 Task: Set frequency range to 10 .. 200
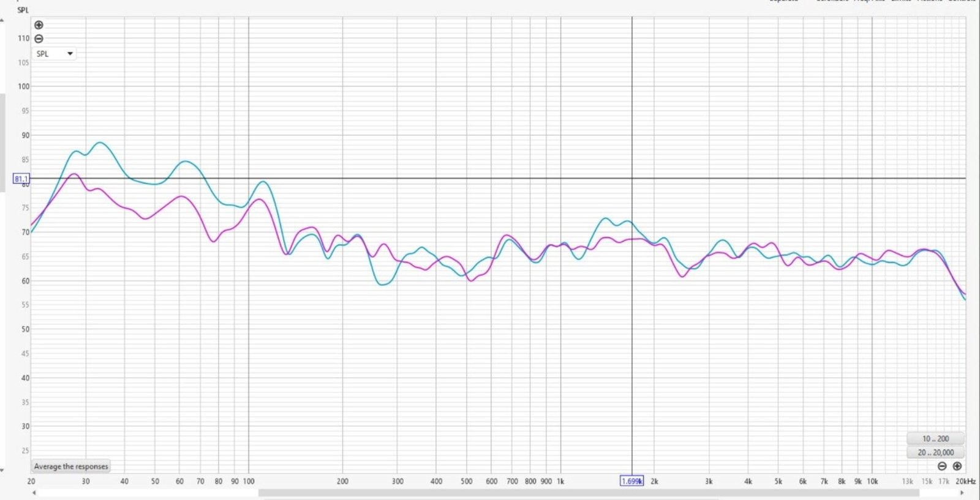pos(935,439)
